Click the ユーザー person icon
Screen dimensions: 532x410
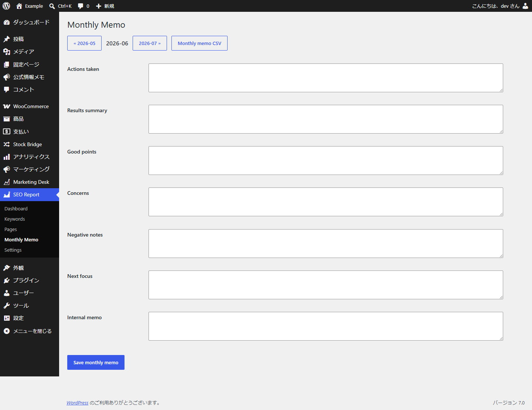pyautogui.click(x=7, y=293)
